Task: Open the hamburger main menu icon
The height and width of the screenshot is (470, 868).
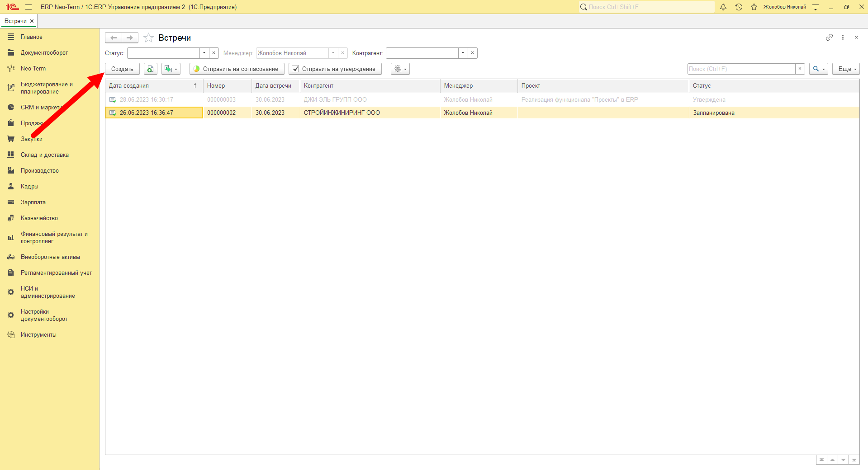Action: pos(28,7)
